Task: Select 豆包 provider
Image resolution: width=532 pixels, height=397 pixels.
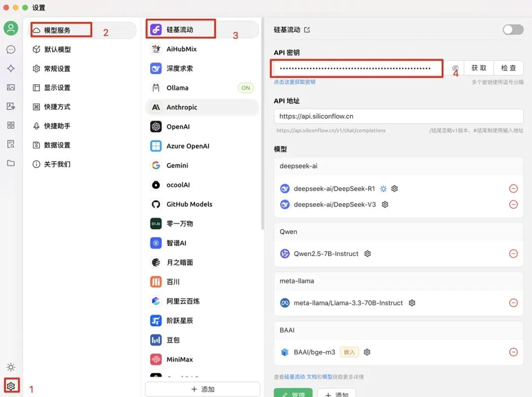Action: [x=202, y=340]
